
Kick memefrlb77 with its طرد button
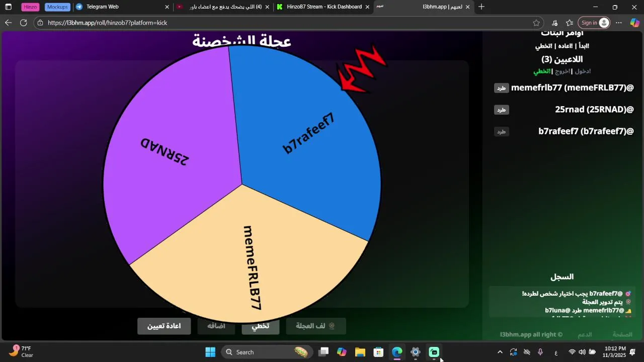(x=502, y=88)
